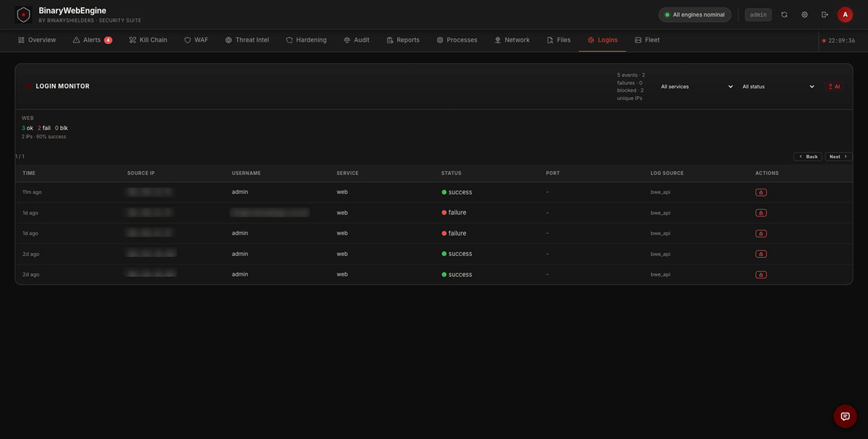Click the BinaryWebEngine shield logo
This screenshot has height=439, width=868.
(x=24, y=14)
